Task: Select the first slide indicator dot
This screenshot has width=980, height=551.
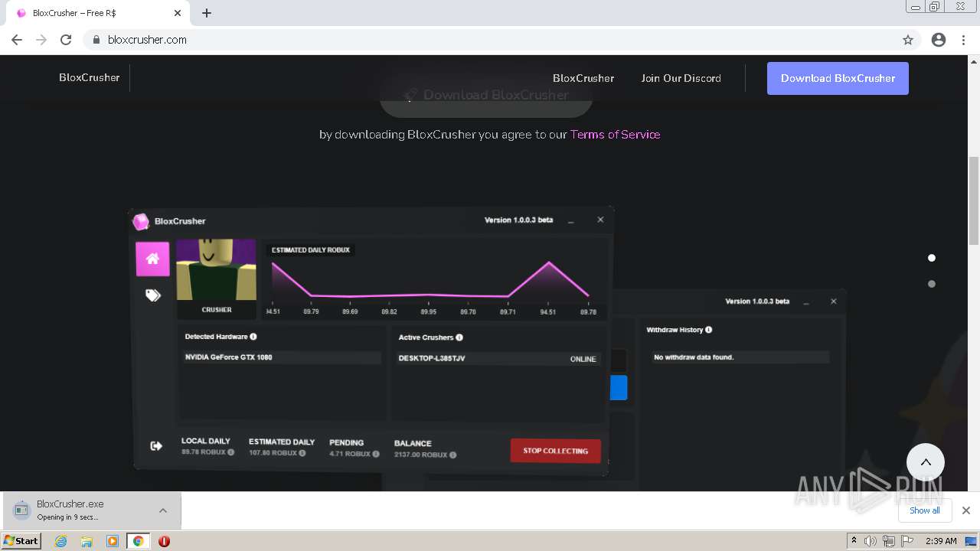Action: click(932, 258)
